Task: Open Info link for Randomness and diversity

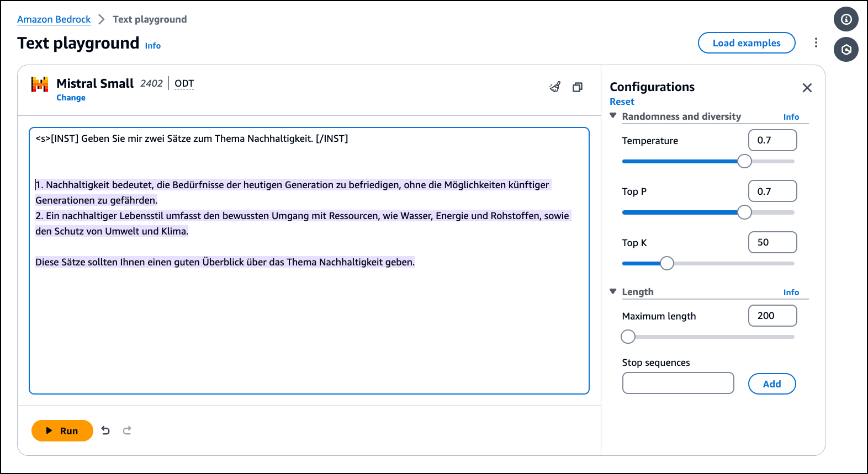Action: point(791,117)
